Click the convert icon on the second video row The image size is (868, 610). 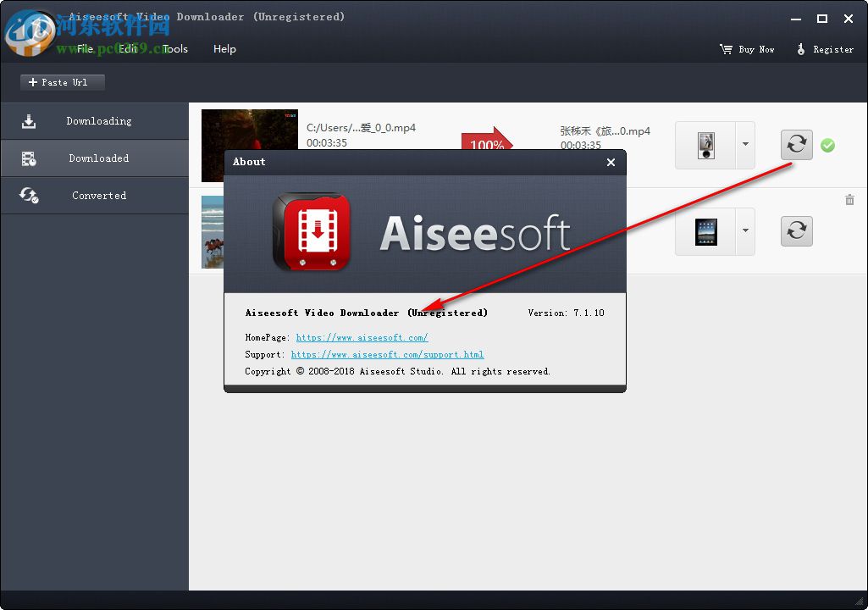796,230
